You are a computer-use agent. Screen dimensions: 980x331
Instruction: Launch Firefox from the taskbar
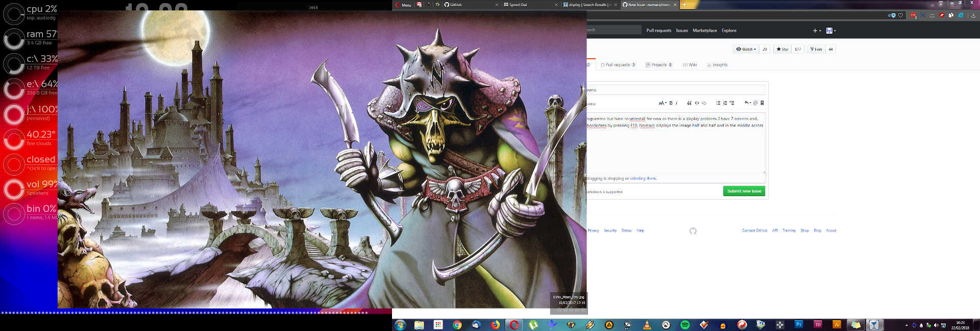coord(495,325)
